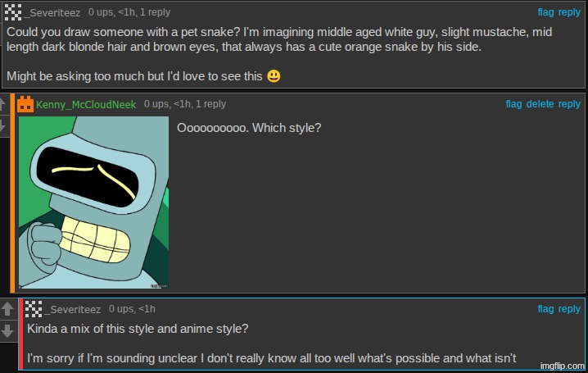The image size is (588, 373).
Task: Flag the bottom anime style comment
Action: coord(545,309)
